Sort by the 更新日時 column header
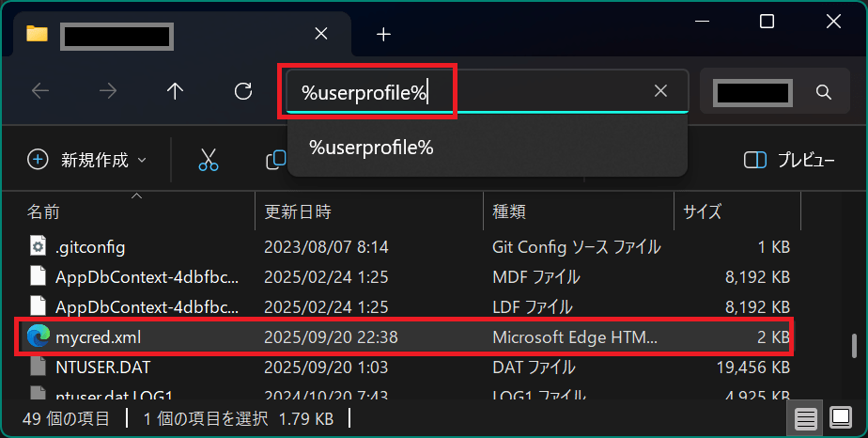868x438 pixels. [298, 211]
